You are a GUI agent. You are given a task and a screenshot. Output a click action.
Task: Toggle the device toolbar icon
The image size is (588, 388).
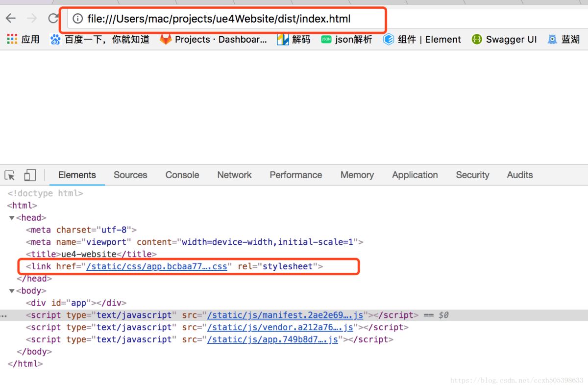[30, 175]
